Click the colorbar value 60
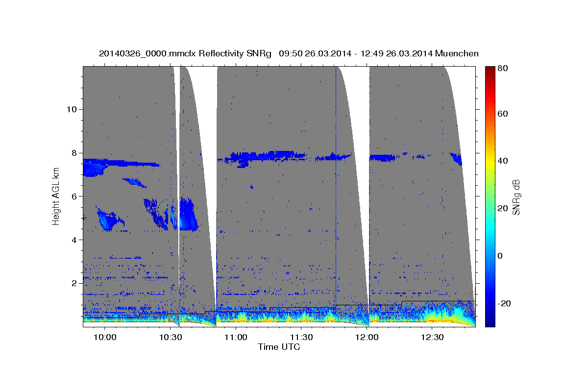 (503, 114)
